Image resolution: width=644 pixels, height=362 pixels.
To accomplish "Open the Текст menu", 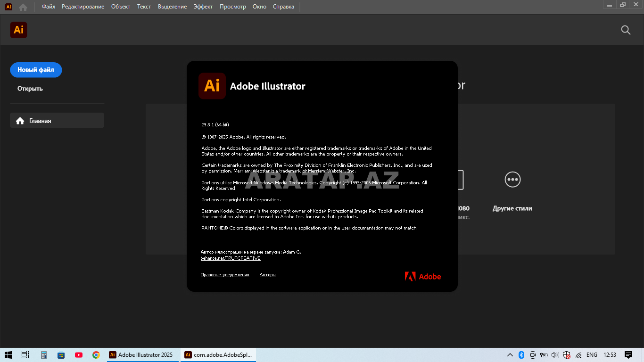I will coord(144,7).
